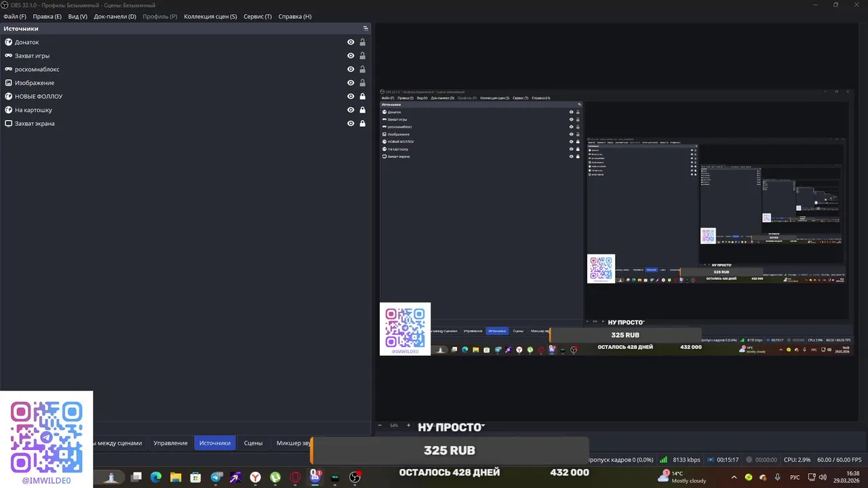Image resolution: width=868 pixels, height=488 pixels.
Task: Open uTorrent from the taskbar
Action: (275, 477)
